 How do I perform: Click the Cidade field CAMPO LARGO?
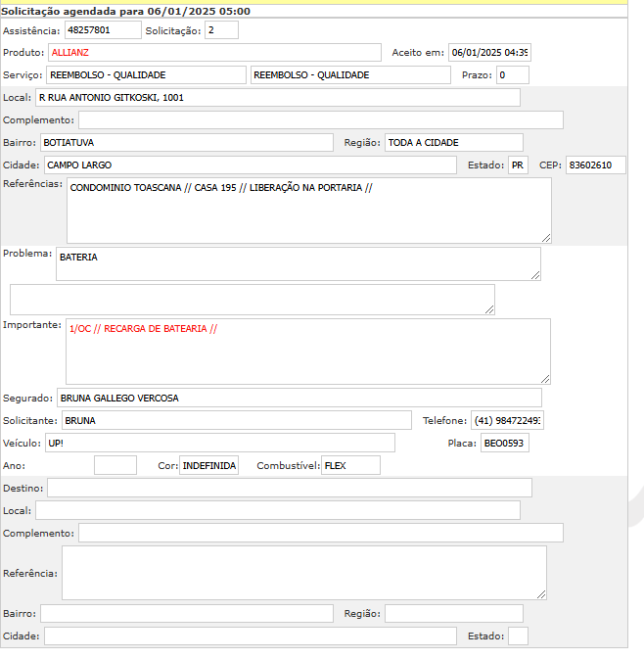[250, 165]
